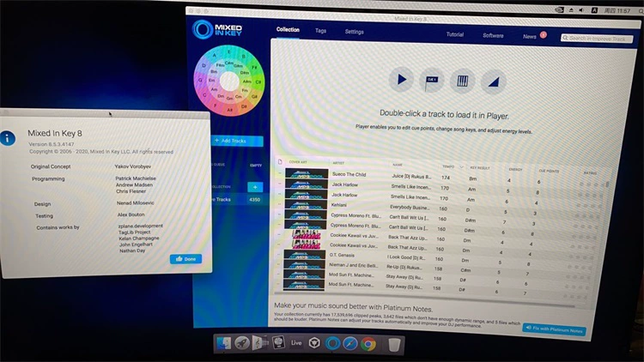This screenshot has height=362, width=644.
Task: Open the Settings tab
Action: pyautogui.click(x=354, y=32)
